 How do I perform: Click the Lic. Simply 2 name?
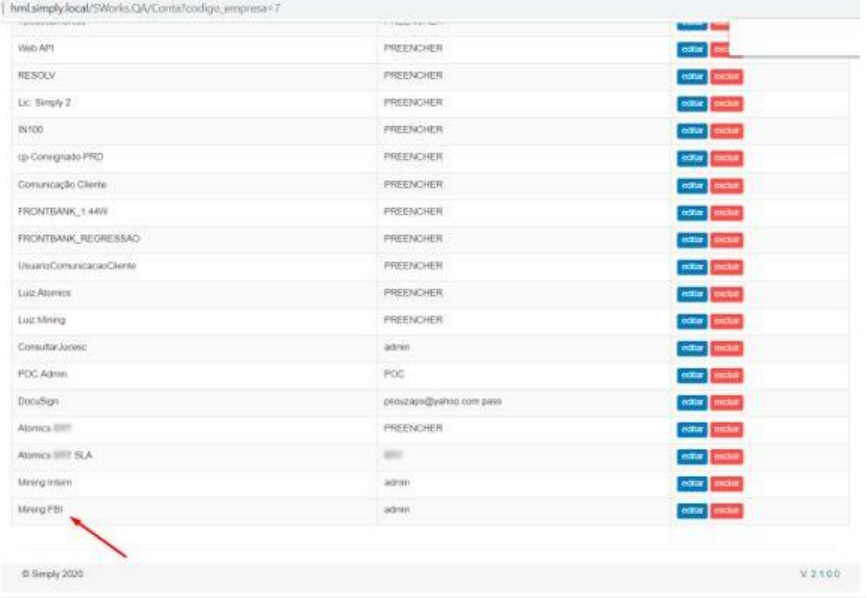(44, 102)
